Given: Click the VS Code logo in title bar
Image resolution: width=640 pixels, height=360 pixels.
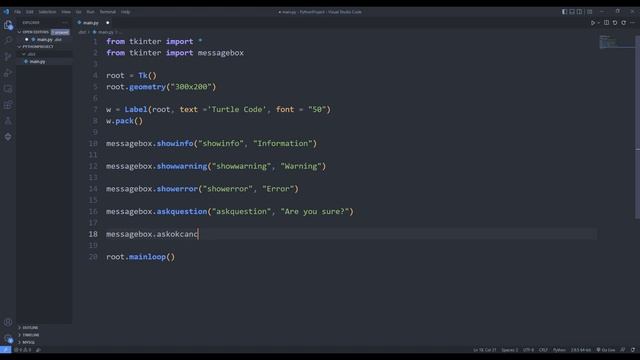Looking at the screenshot, I should [6, 12].
